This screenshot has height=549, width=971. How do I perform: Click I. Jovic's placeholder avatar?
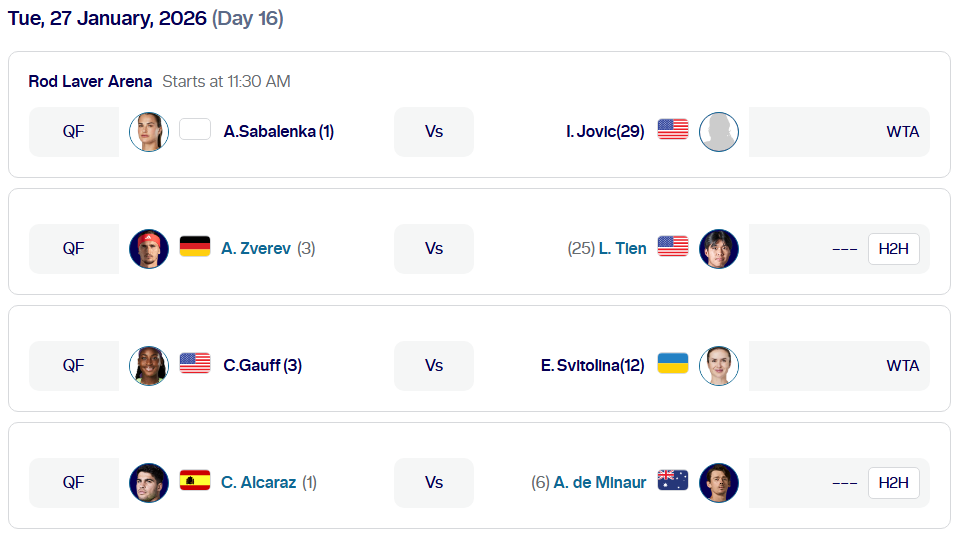click(x=718, y=132)
